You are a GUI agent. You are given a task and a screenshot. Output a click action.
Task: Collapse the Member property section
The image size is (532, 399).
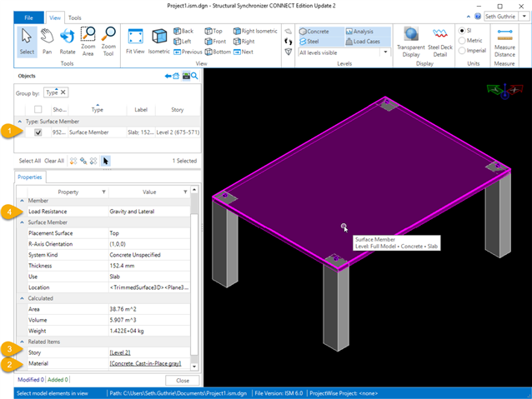tap(22, 201)
